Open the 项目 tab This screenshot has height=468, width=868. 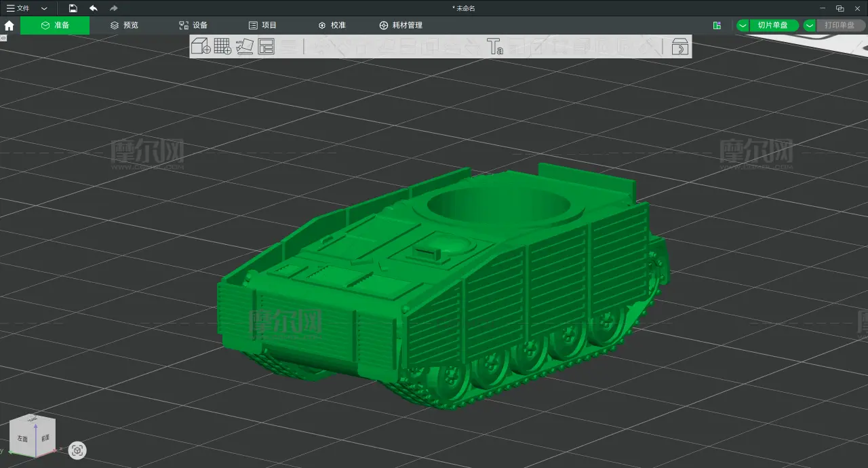[x=262, y=25]
